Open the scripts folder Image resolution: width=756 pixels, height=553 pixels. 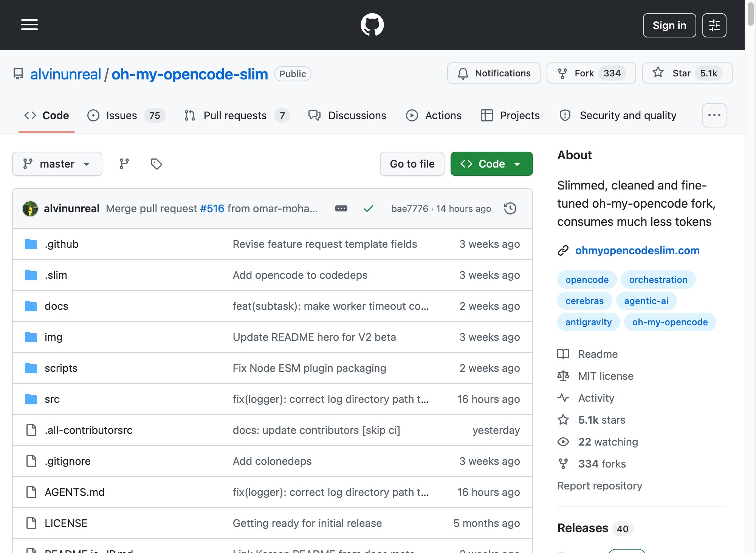[61, 368]
